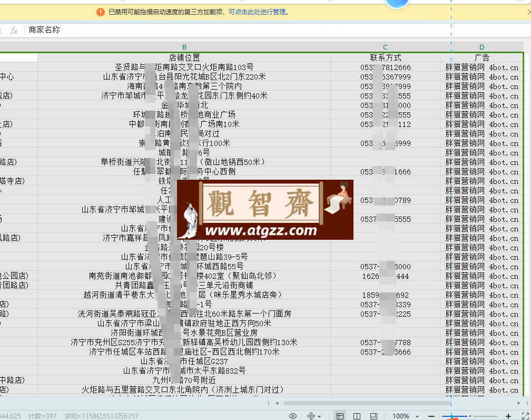Image resolution: width=531 pixels, height=420 pixels.
Task: Click horizontal scrollbar right arrow
Action: (x=519, y=403)
